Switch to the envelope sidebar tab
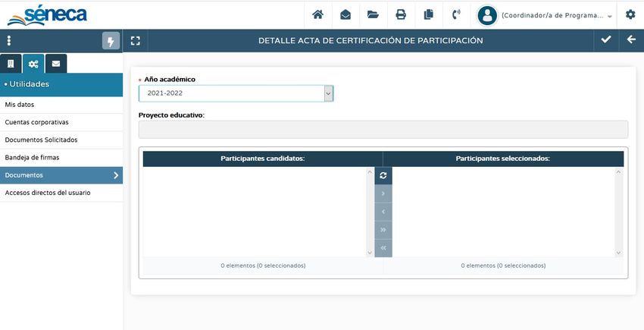Image resolution: width=644 pixels, height=330 pixels. pos(55,64)
